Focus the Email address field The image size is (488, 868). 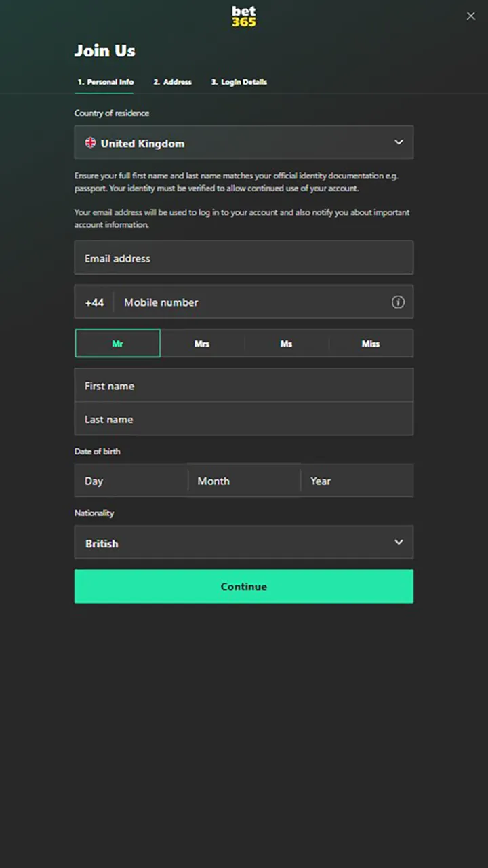tap(243, 258)
